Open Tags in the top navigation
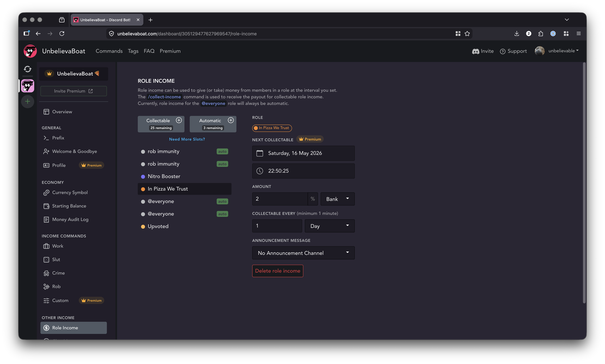The width and height of the screenshot is (605, 364). click(133, 51)
